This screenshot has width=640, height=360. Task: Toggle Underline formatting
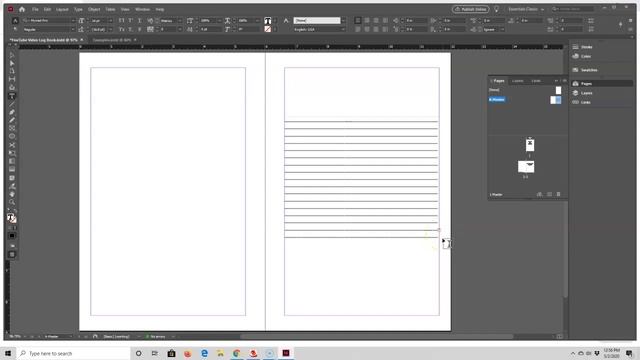tap(140, 20)
